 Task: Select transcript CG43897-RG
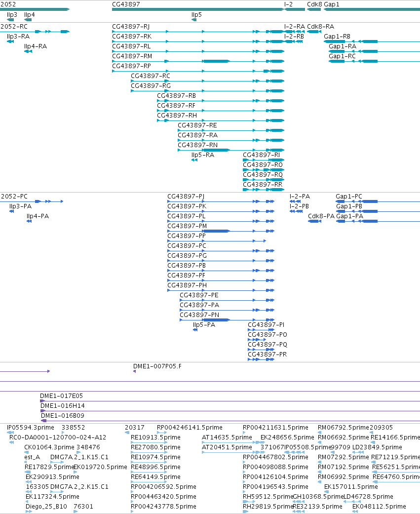click(207, 91)
